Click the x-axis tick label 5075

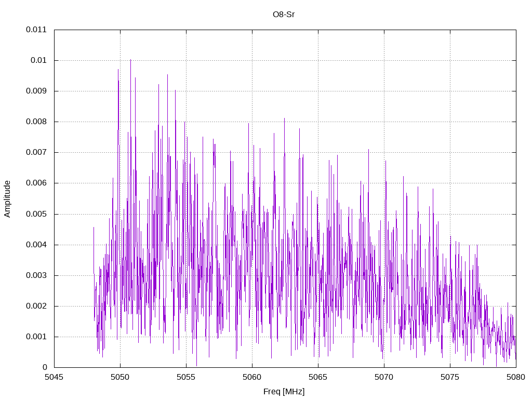click(x=450, y=377)
